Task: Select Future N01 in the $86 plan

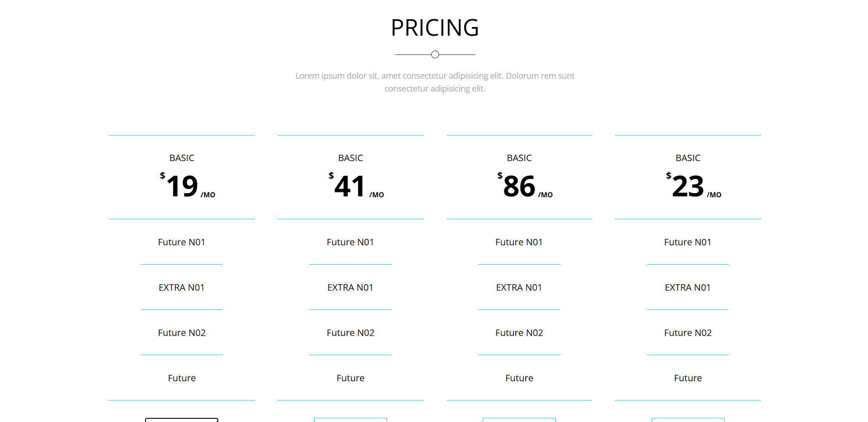Action: pyautogui.click(x=519, y=242)
